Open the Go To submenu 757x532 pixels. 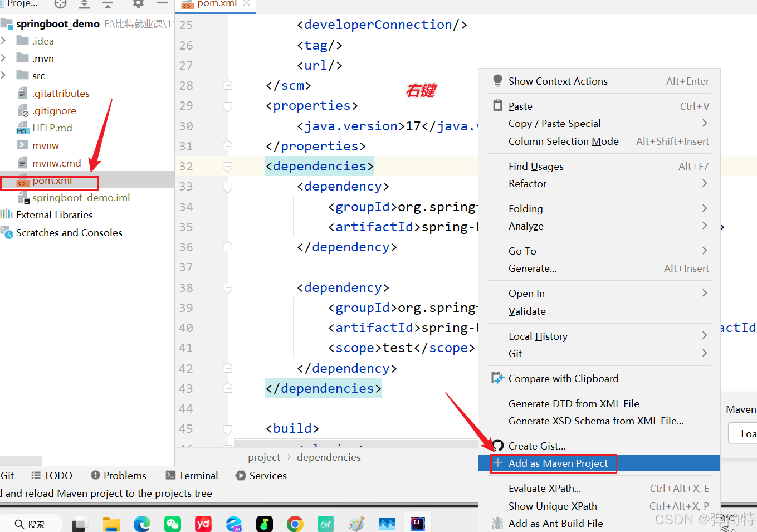click(x=599, y=251)
